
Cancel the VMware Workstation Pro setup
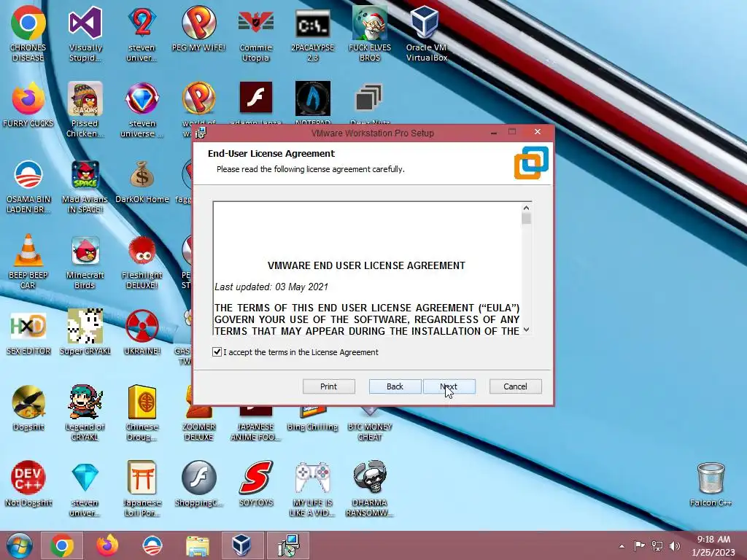[516, 386]
